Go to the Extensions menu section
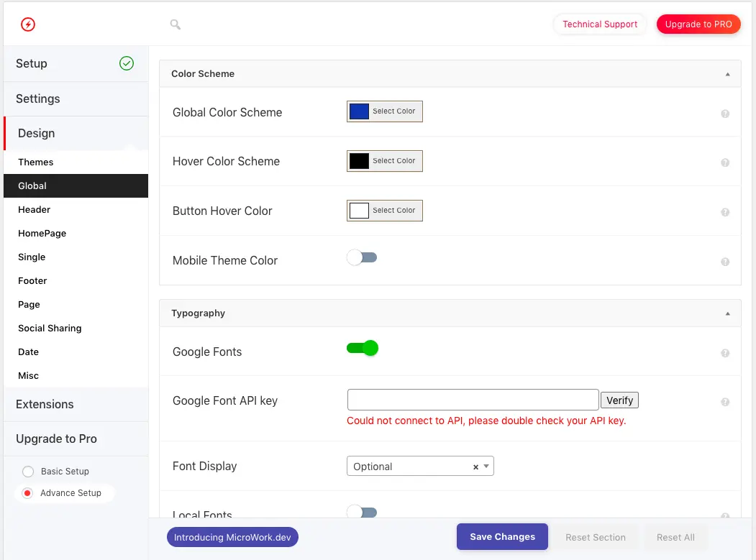The height and width of the screenshot is (560, 756). (45, 404)
